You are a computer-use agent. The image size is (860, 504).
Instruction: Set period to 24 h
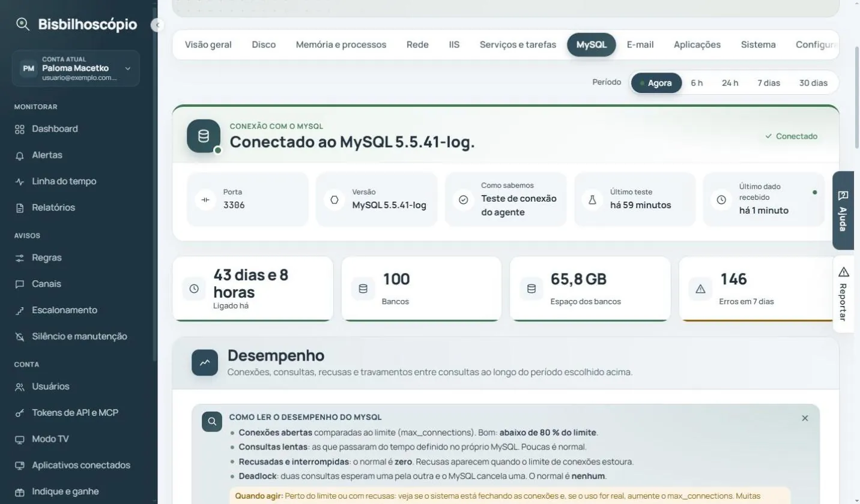point(730,83)
